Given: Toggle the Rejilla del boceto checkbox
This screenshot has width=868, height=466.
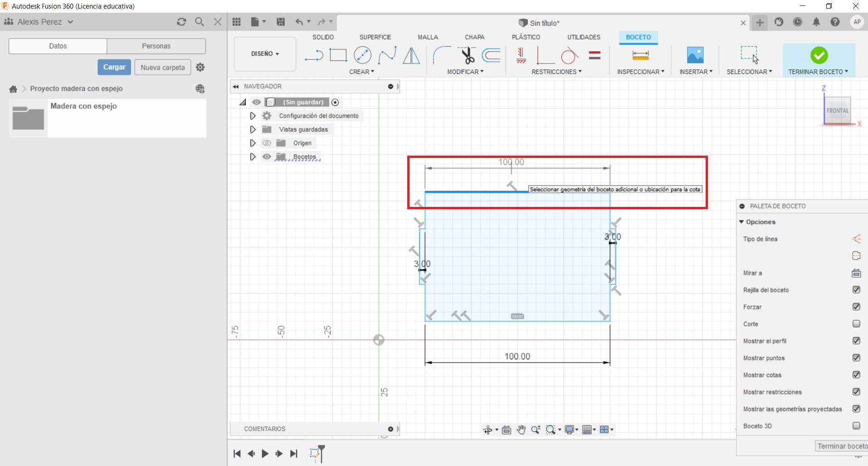Looking at the screenshot, I should click(x=856, y=290).
